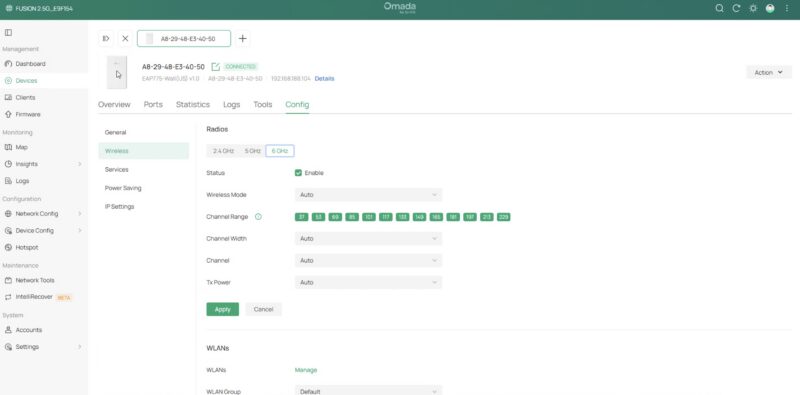The image size is (800, 395).
Task: Toggle channel 37 in Channel Range
Action: point(302,217)
